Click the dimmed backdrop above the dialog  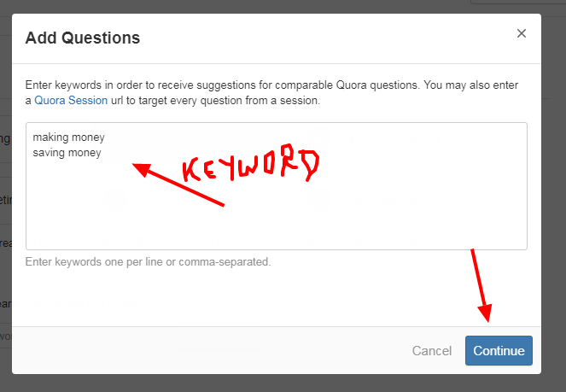pos(282,6)
